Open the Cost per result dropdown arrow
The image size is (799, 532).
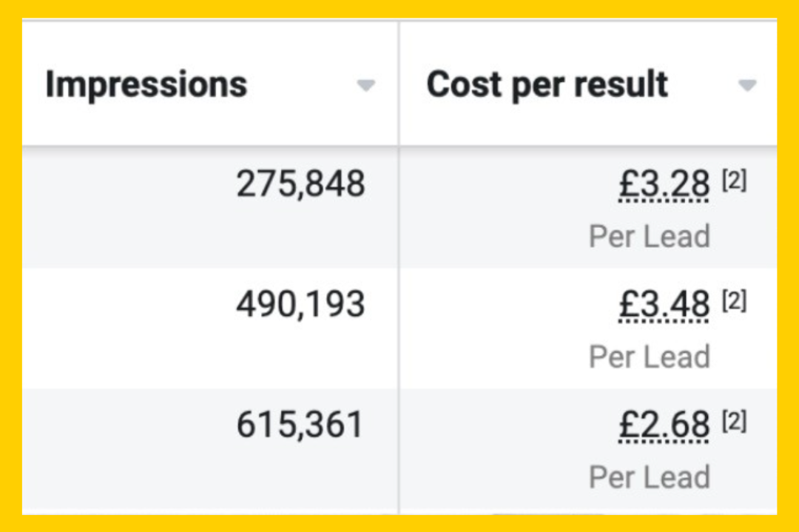pos(747,86)
